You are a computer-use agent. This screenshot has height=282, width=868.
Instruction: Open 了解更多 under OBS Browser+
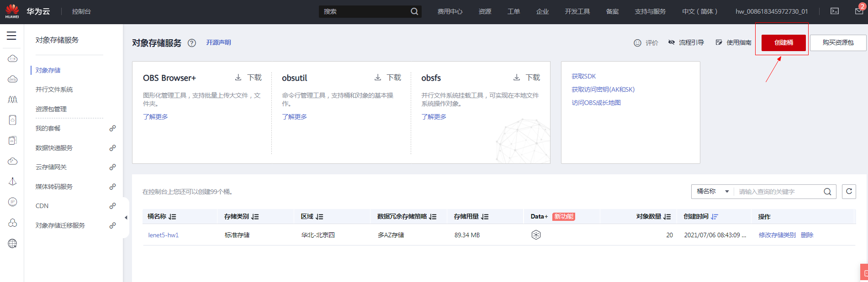pos(155,117)
